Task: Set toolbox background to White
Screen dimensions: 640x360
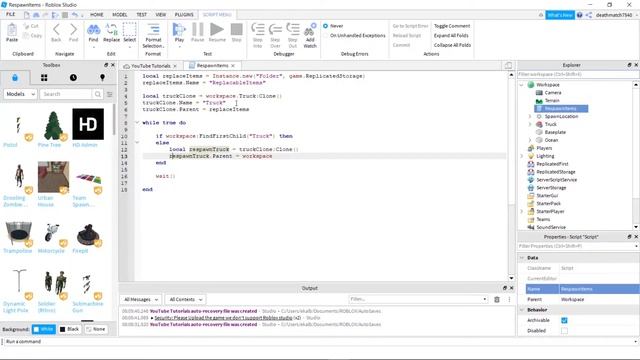Action: click(44, 329)
